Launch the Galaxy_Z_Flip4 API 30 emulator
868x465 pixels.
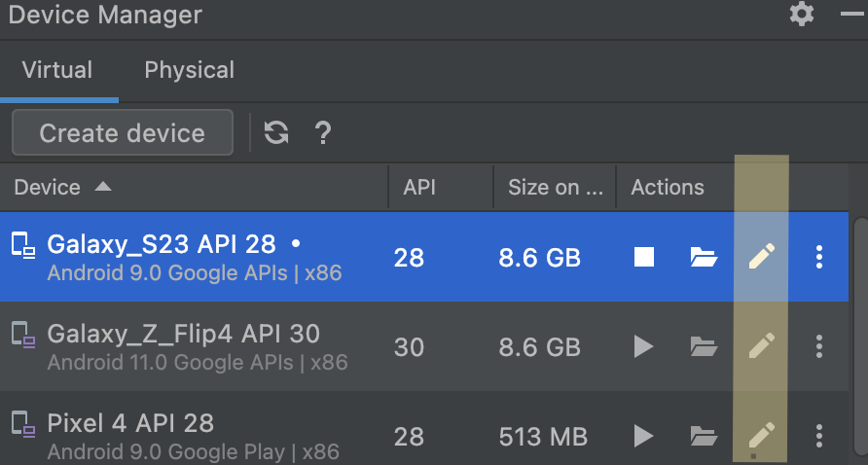coord(643,345)
